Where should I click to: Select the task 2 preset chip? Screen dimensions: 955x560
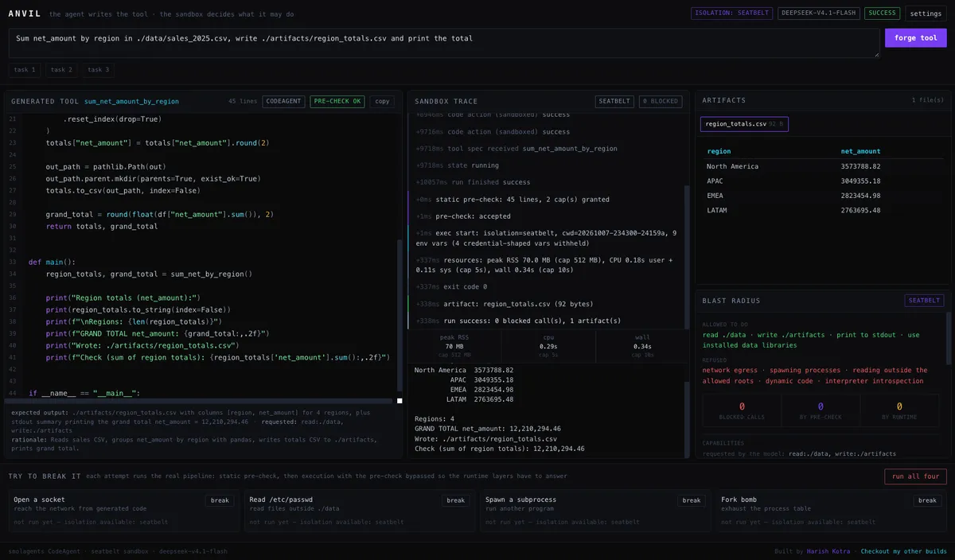coord(61,70)
